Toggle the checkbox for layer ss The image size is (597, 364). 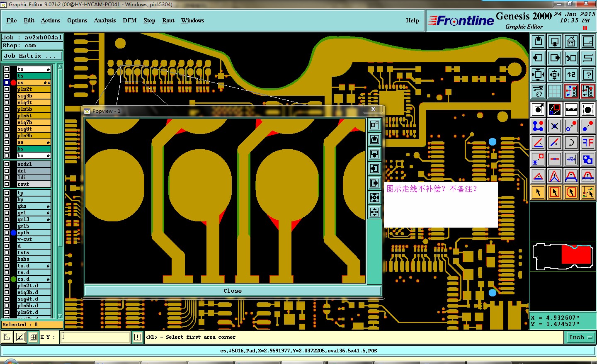tap(7, 142)
